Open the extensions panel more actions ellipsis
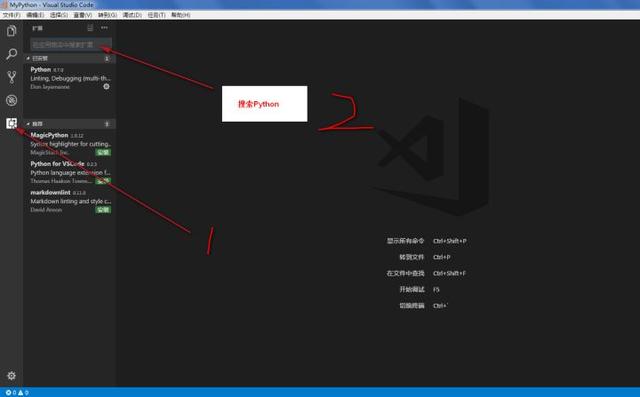The width and height of the screenshot is (640, 397). (104, 28)
